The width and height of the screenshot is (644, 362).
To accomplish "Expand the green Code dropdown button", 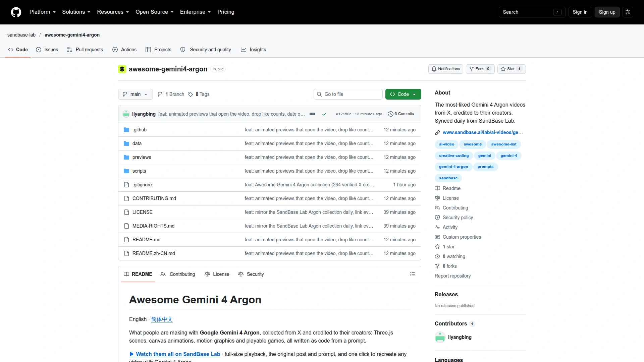I will point(403,94).
